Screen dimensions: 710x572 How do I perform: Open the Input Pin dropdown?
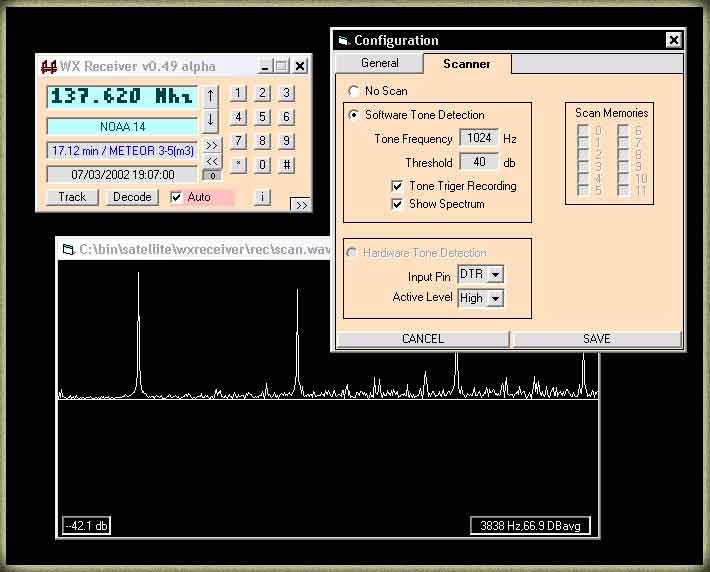tap(495, 275)
